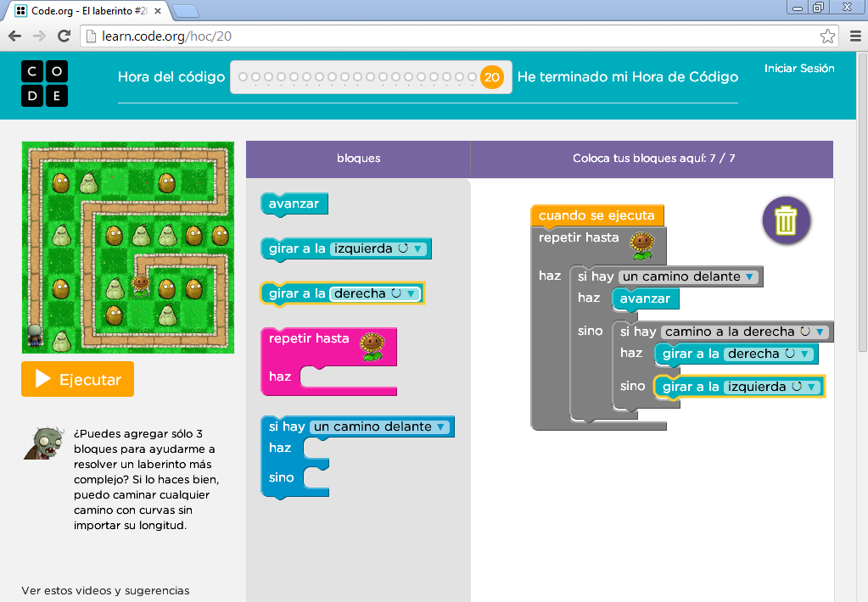Click the current level 20 orange bubble
The image size is (868, 602).
(491, 77)
